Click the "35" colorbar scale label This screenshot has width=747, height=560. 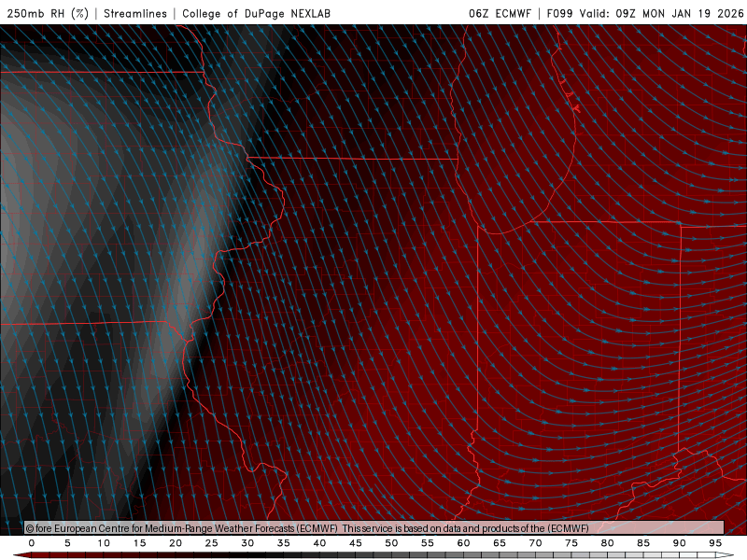pyautogui.click(x=284, y=543)
